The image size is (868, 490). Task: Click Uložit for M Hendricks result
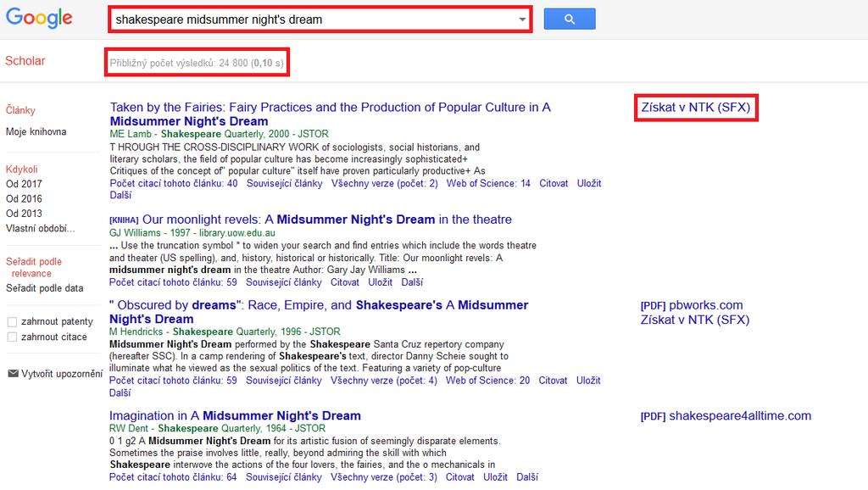point(588,381)
